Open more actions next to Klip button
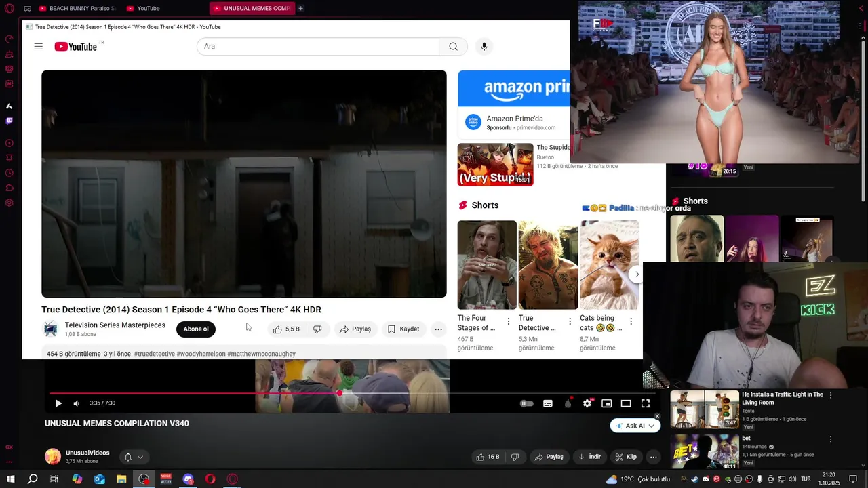 [x=653, y=457]
